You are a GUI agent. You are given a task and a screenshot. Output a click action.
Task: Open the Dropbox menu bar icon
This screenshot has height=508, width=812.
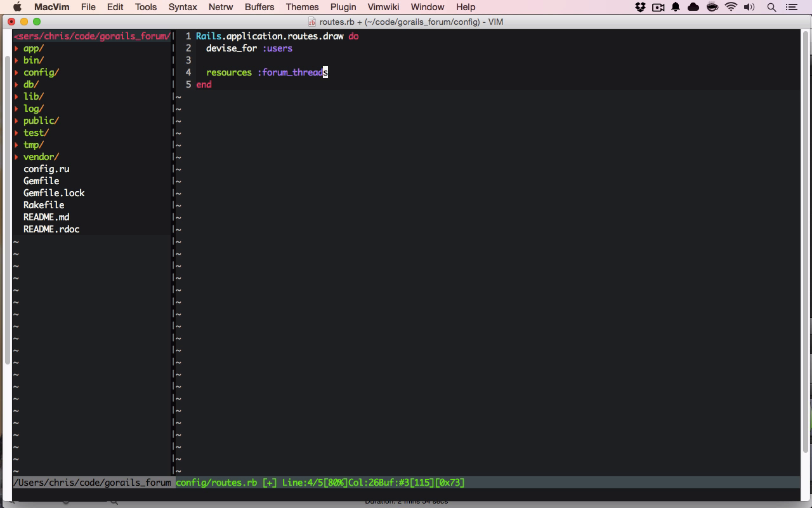(640, 7)
